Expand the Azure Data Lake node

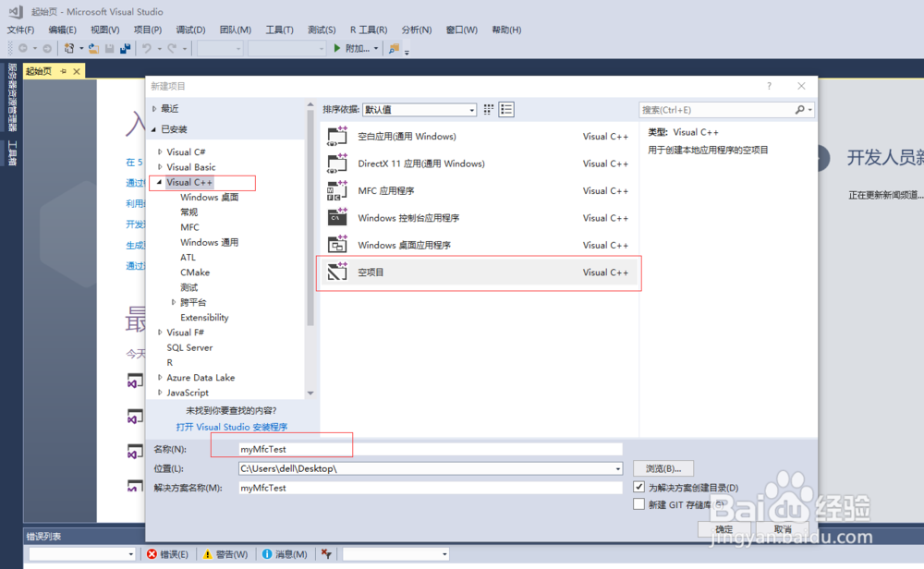[160, 378]
